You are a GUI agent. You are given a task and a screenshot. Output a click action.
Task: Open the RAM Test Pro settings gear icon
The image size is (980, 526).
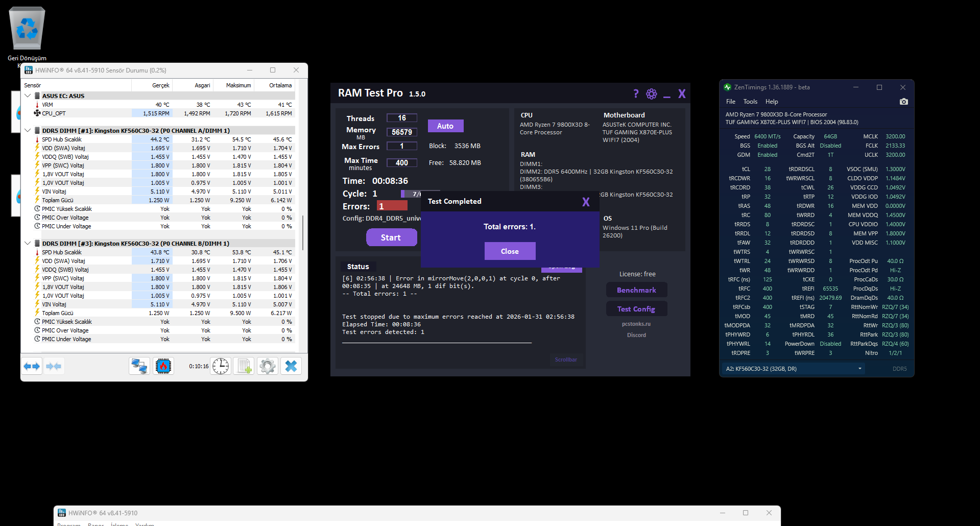pos(652,93)
